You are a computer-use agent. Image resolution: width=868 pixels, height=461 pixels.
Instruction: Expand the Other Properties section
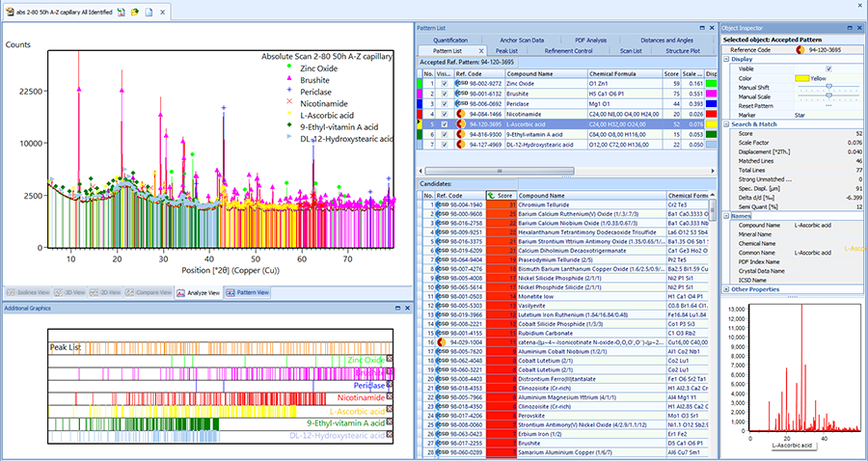pos(725,288)
